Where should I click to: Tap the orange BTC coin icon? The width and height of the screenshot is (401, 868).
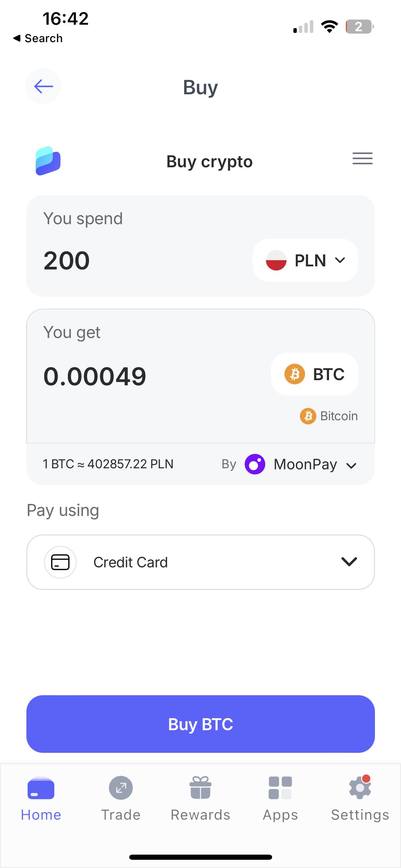(x=294, y=374)
